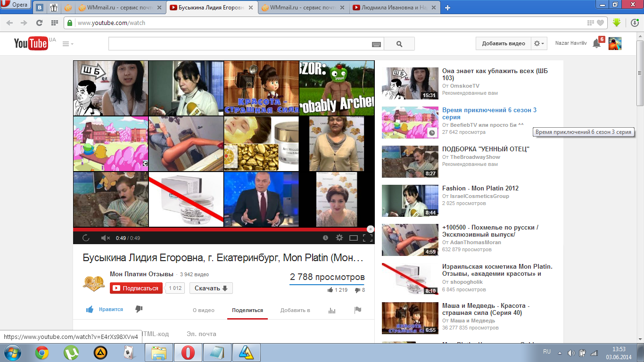This screenshot has width=644, height=362.
Task: Select the Поделиться tab
Action: pos(248,310)
